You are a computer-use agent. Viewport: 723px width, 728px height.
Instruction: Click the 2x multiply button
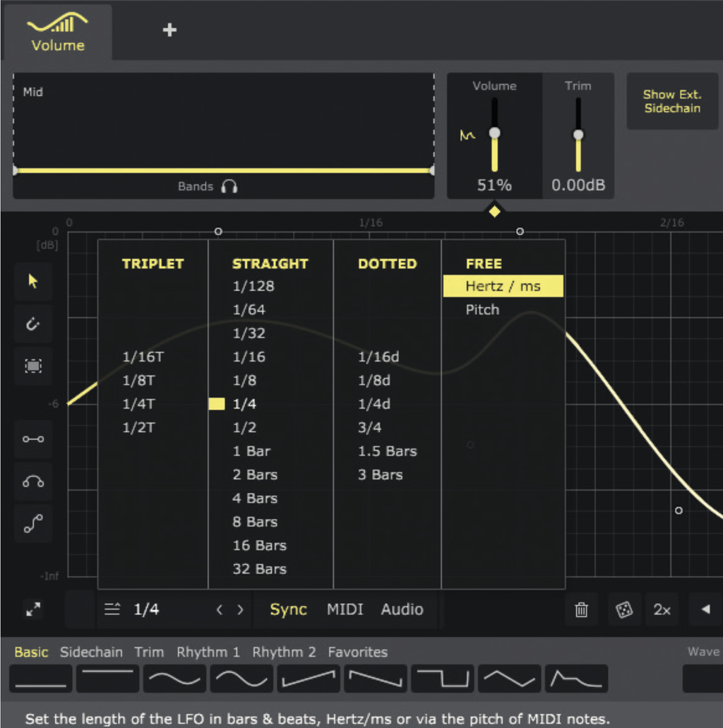[662, 609]
